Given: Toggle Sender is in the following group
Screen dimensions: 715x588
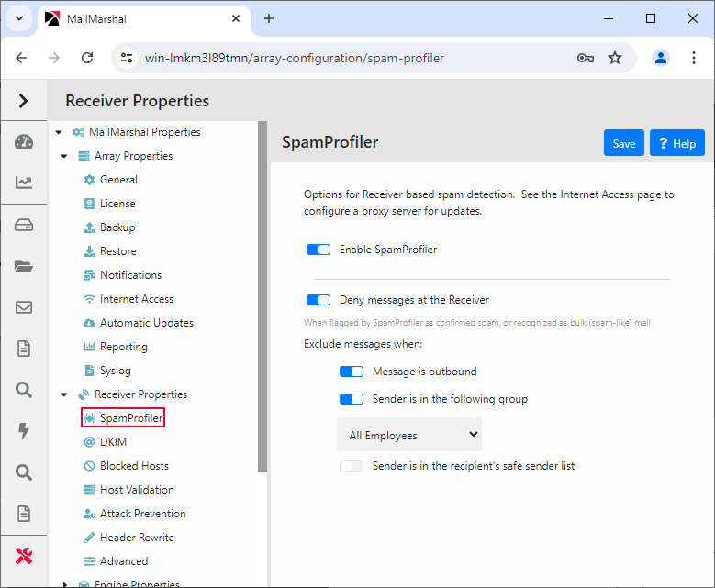Looking at the screenshot, I should click(352, 399).
